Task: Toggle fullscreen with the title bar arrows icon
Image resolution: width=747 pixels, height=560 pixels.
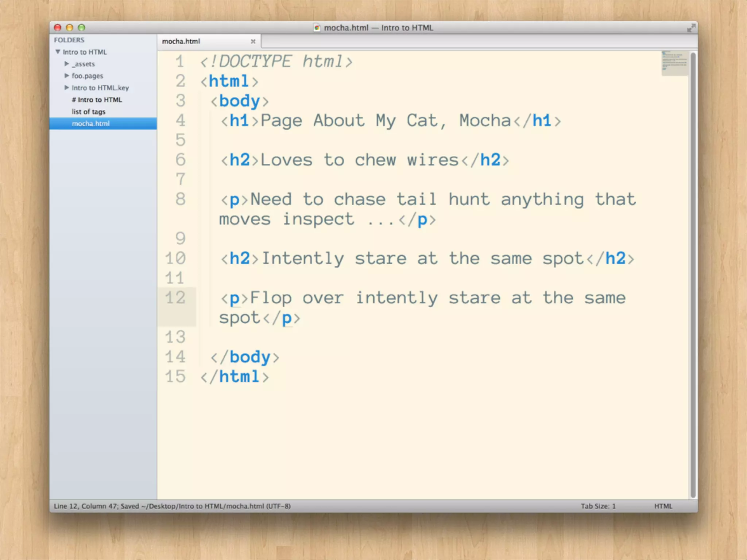Action: (691, 28)
